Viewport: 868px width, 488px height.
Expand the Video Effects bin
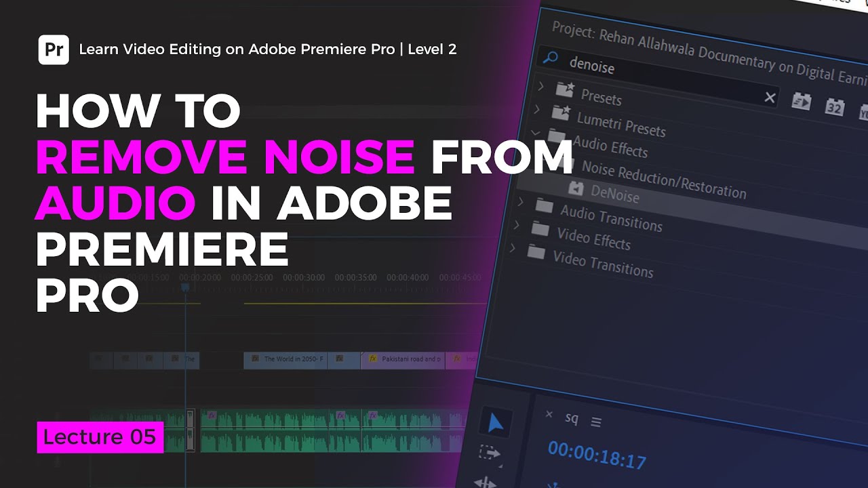click(517, 225)
